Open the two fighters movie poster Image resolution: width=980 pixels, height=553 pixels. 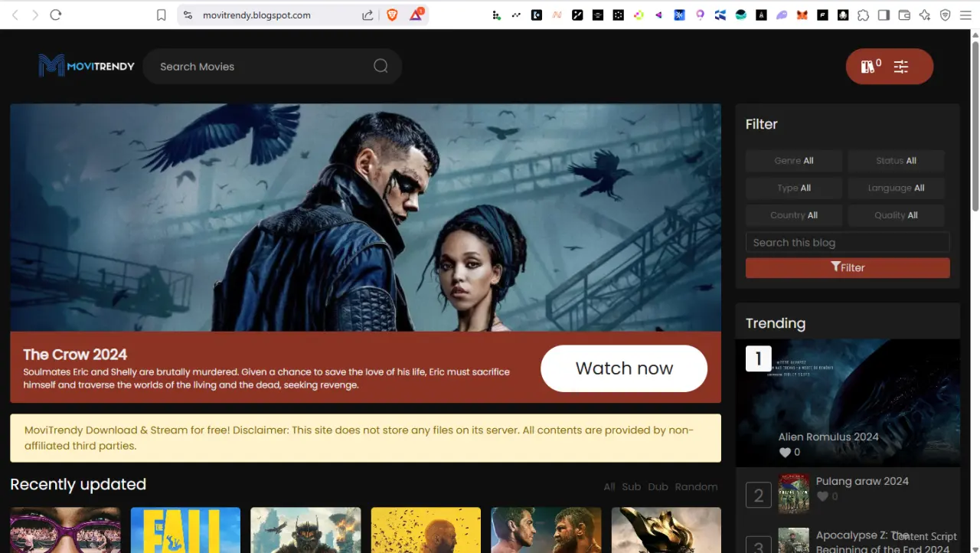pyautogui.click(x=546, y=530)
